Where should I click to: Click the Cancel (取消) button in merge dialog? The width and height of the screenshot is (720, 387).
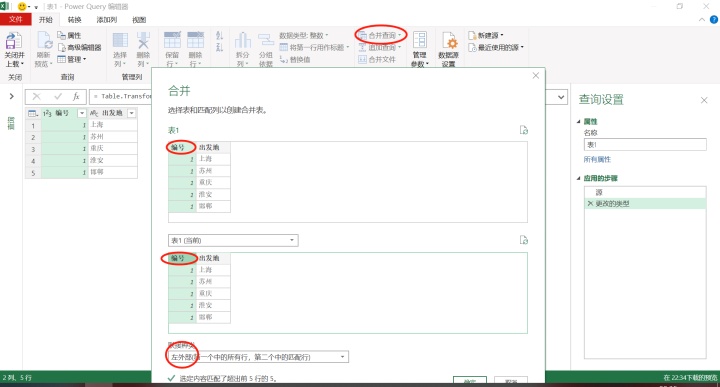pyautogui.click(x=511, y=381)
